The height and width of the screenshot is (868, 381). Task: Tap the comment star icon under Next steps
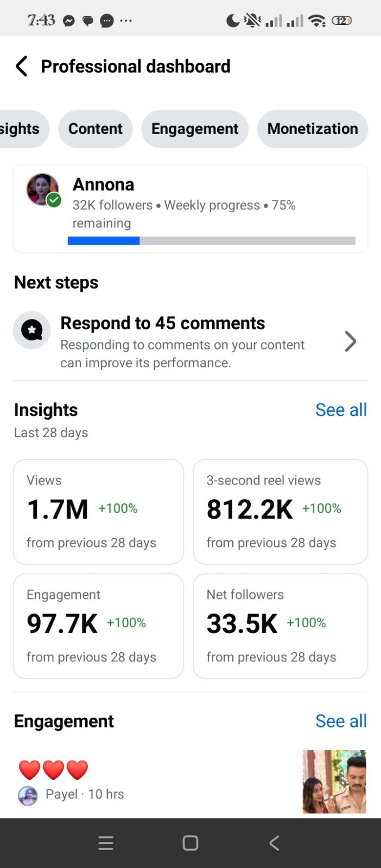click(32, 330)
